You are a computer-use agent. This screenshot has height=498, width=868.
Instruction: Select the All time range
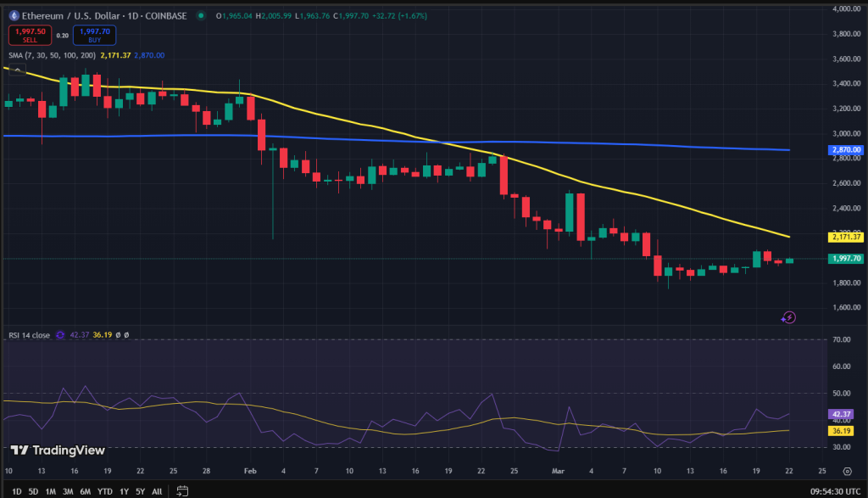pos(157,491)
